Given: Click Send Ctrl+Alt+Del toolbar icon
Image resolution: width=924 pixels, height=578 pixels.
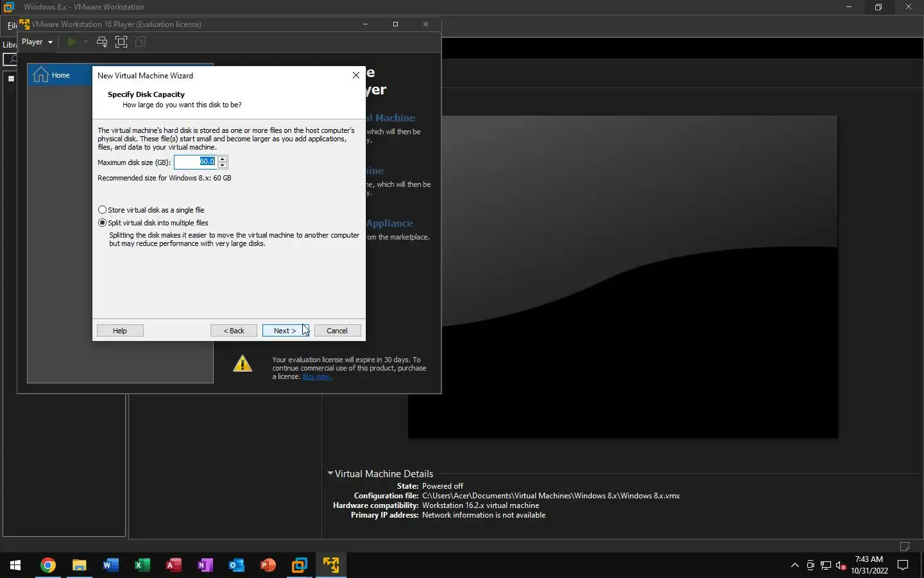Looking at the screenshot, I should pyautogui.click(x=102, y=42).
